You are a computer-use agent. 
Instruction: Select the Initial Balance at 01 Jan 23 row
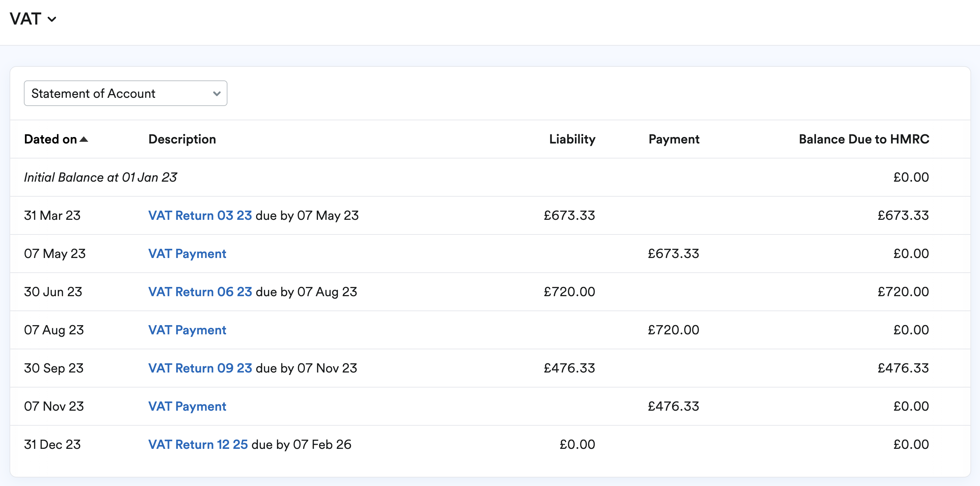coord(101,177)
